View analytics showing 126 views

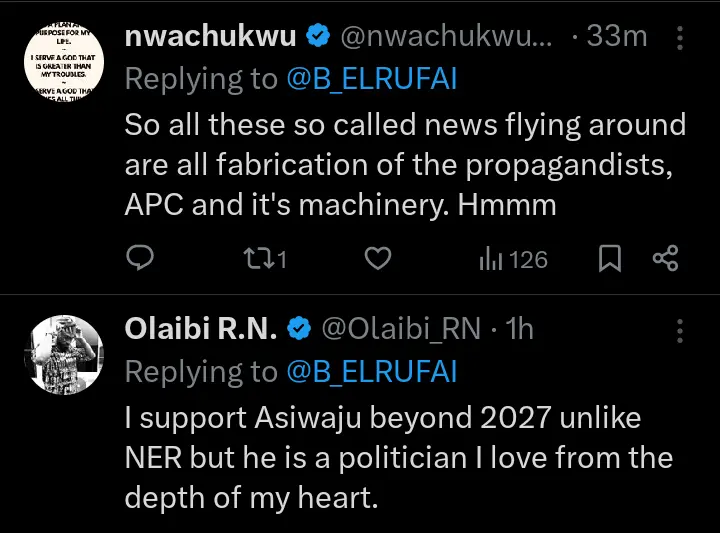pyautogui.click(x=513, y=260)
